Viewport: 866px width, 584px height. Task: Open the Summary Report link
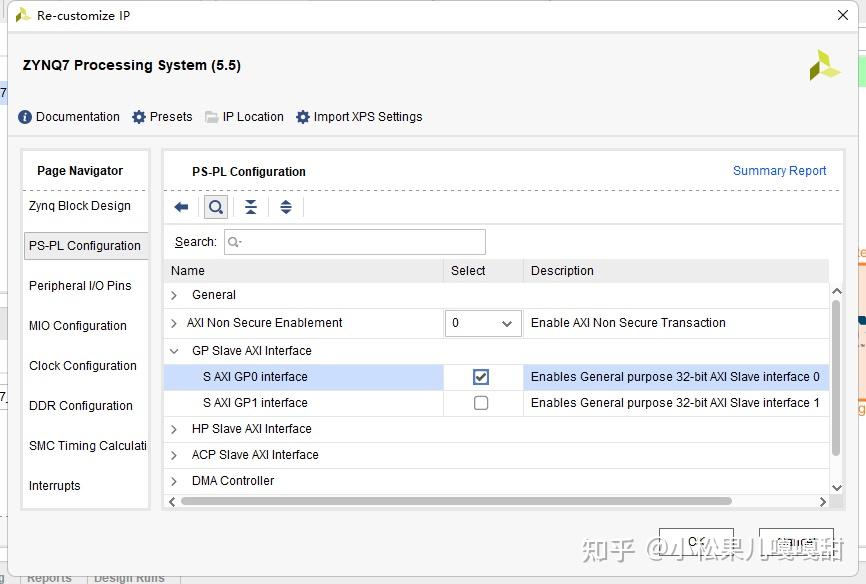[x=779, y=171]
